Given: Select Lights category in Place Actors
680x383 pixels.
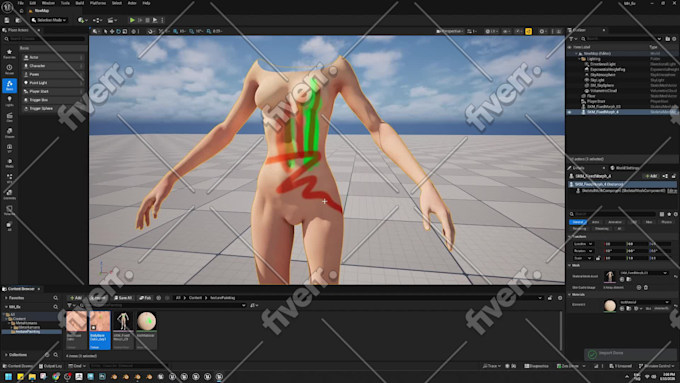Looking at the screenshot, I should click(x=9, y=101).
